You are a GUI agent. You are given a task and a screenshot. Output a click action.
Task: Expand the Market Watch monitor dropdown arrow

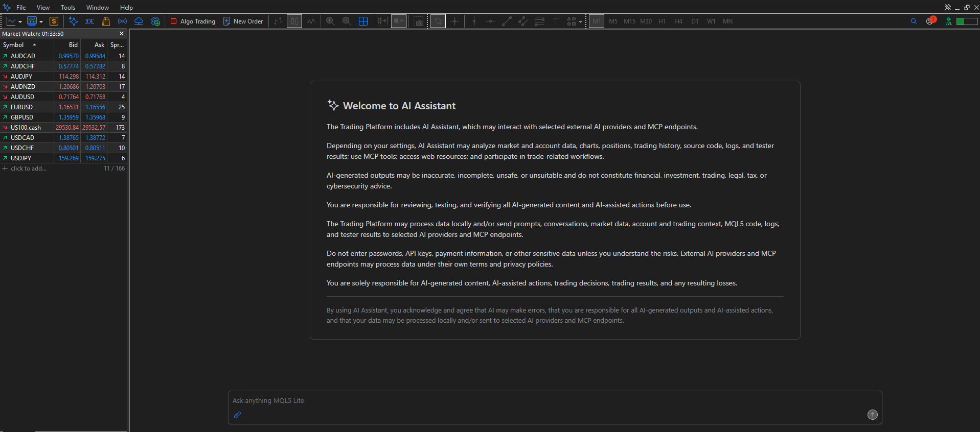pyautogui.click(x=41, y=21)
